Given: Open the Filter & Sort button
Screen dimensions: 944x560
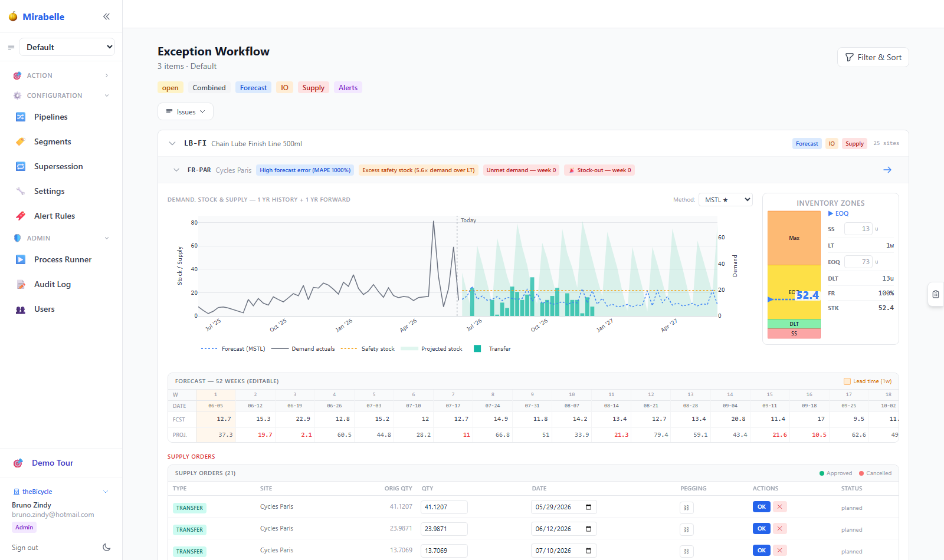Looking at the screenshot, I should pos(873,57).
